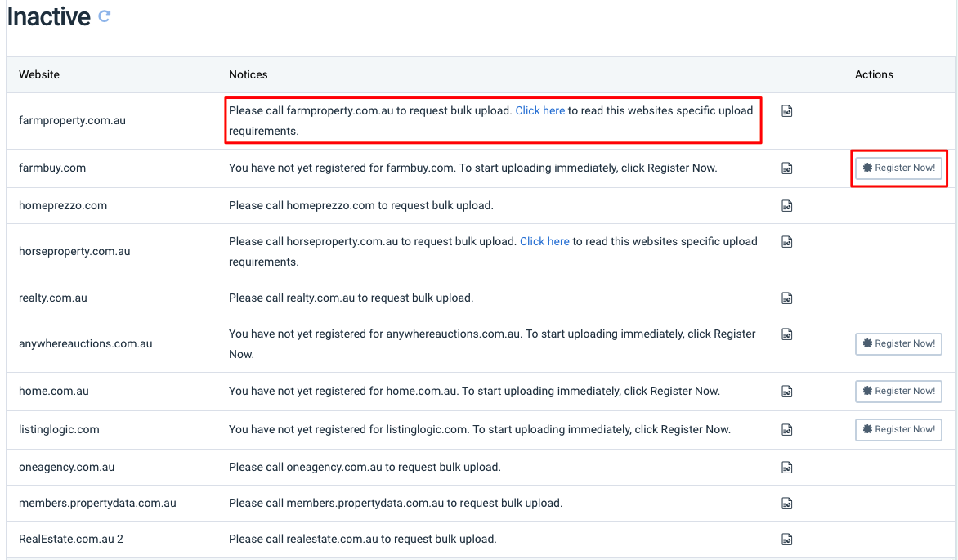The width and height of the screenshot is (958, 560).
Task: Open document icon for listinglogic.com row
Action: [787, 430]
